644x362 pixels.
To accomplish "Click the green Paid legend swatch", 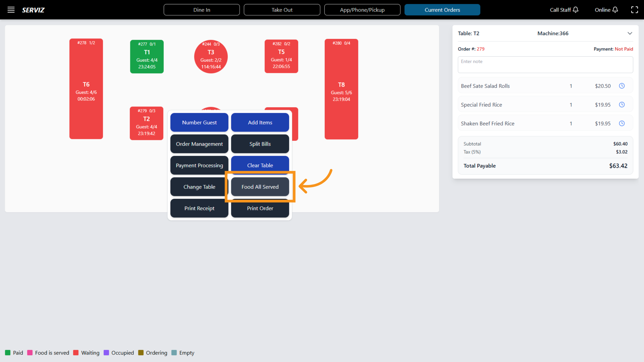I will coord(8,353).
